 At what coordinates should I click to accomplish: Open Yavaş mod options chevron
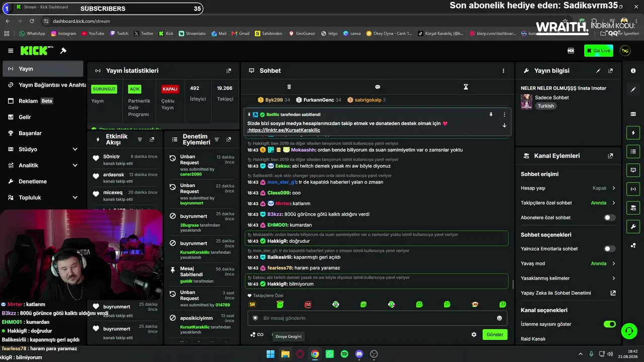[x=613, y=263]
